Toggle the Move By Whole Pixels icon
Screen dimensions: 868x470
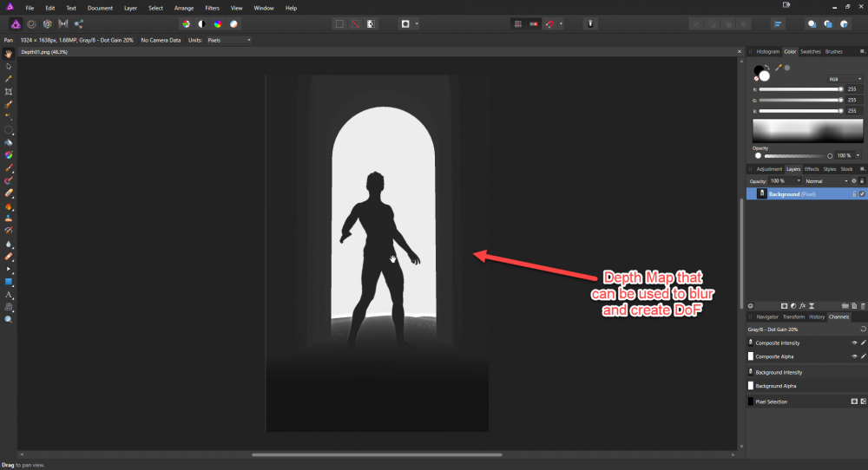tap(534, 23)
